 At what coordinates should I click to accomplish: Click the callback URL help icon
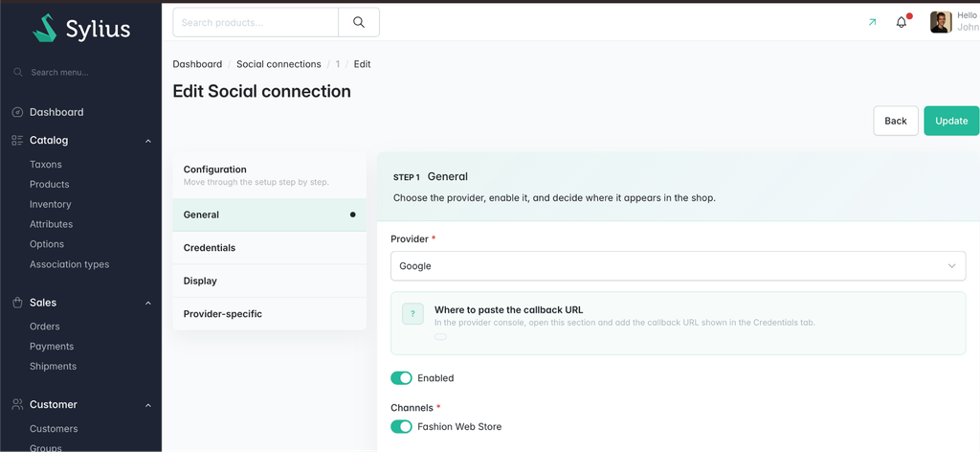(413, 313)
